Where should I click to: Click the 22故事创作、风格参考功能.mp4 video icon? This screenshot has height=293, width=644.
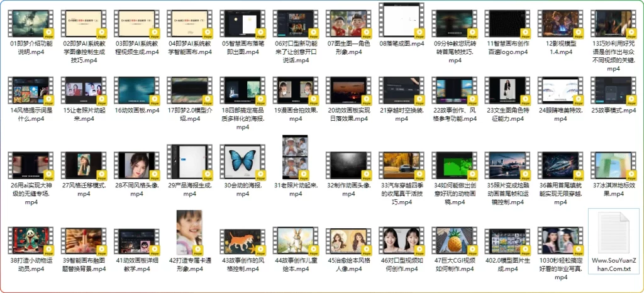pyautogui.click(x=454, y=91)
